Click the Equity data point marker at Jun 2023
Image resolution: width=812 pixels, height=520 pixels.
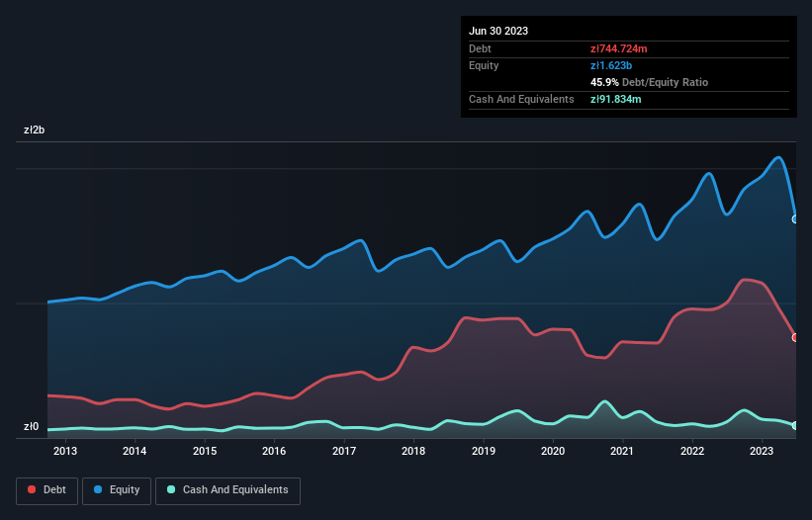[x=795, y=219]
